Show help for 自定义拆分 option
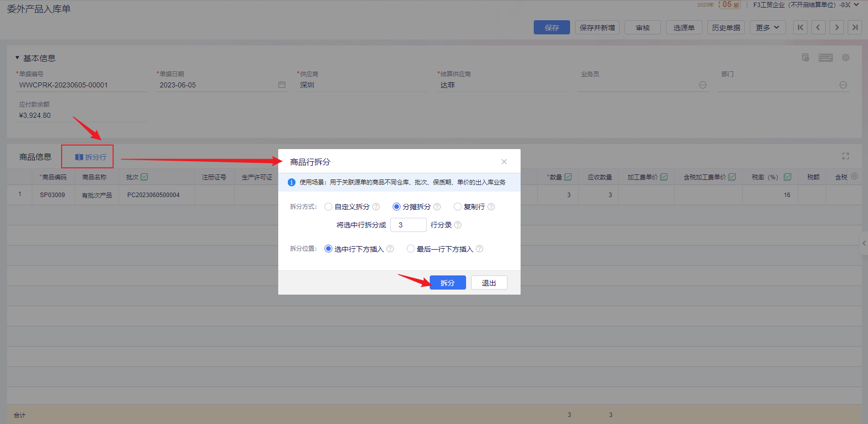This screenshot has height=424, width=868. (376, 207)
